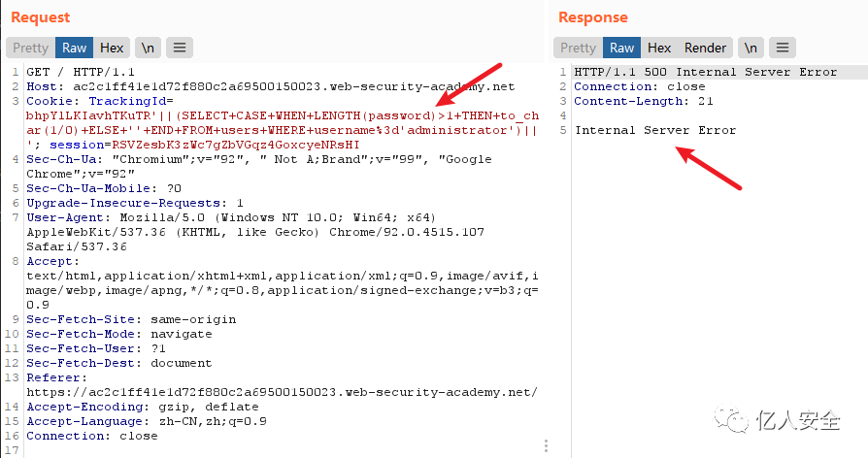The height and width of the screenshot is (458, 868).
Task: Click the 'Response' panel heading
Action: pos(593,17)
